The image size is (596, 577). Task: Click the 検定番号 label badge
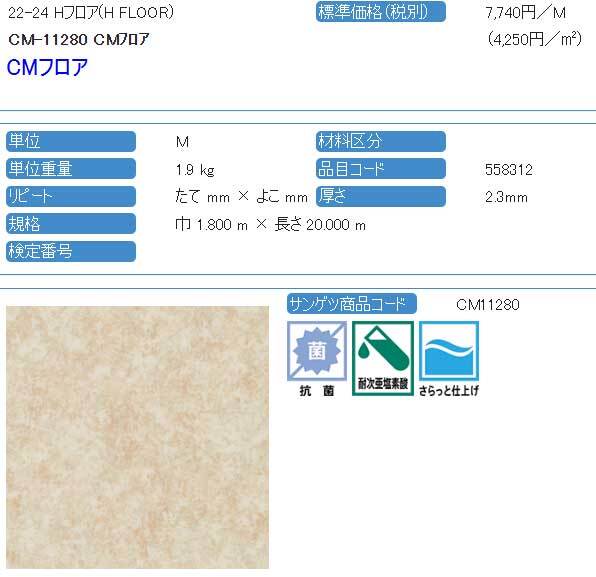71,251
